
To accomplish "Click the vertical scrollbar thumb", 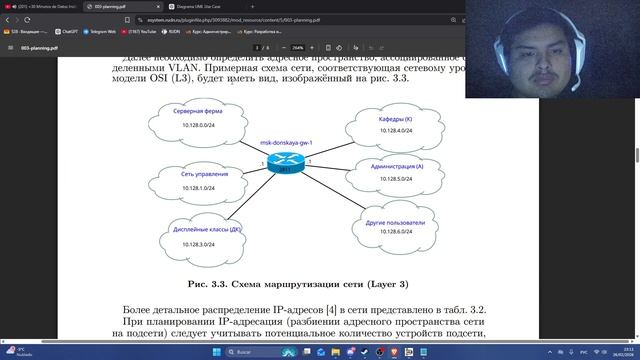I will (x=637, y=155).
